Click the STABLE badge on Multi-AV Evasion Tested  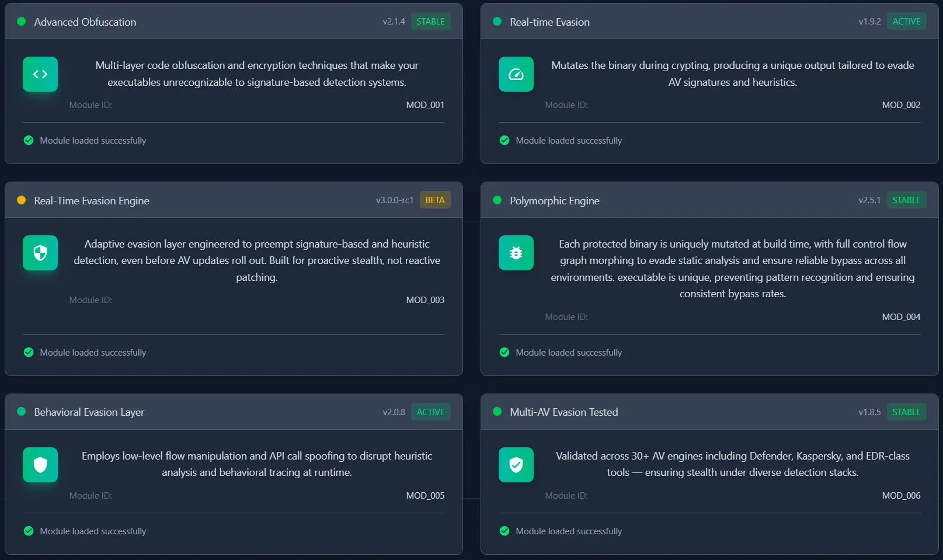[x=907, y=412]
